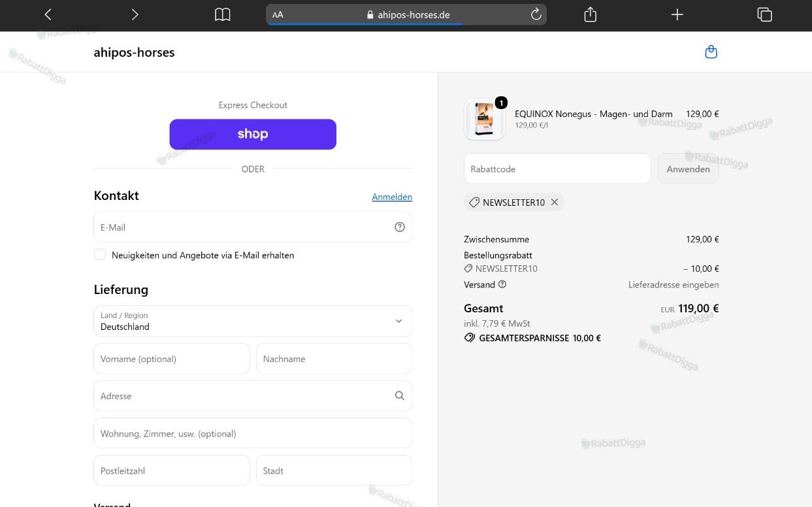Show shipping info next to Versand
Screen dimensions: 812x507
click(502, 284)
